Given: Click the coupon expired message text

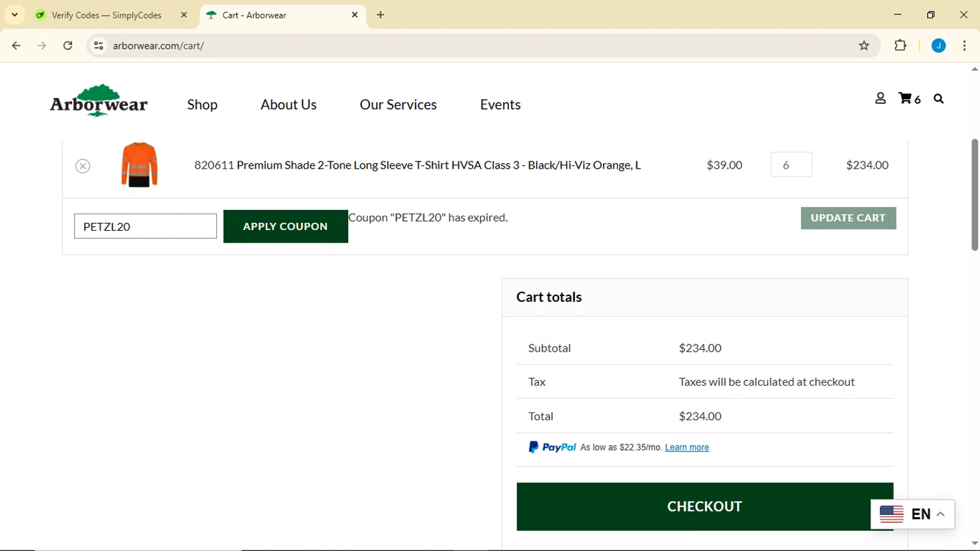Looking at the screenshot, I should 428,218.
